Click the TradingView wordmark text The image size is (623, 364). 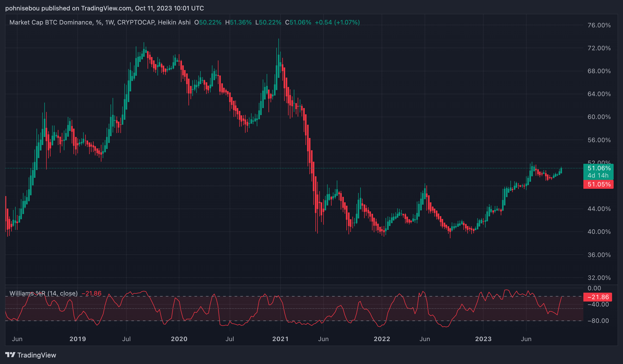(36, 355)
